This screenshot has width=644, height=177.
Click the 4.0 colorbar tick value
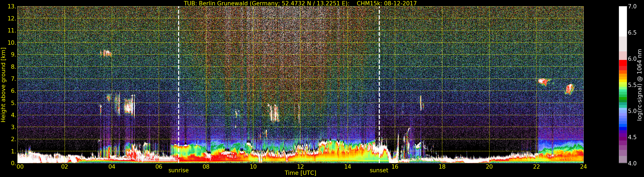pyautogui.click(x=632, y=163)
